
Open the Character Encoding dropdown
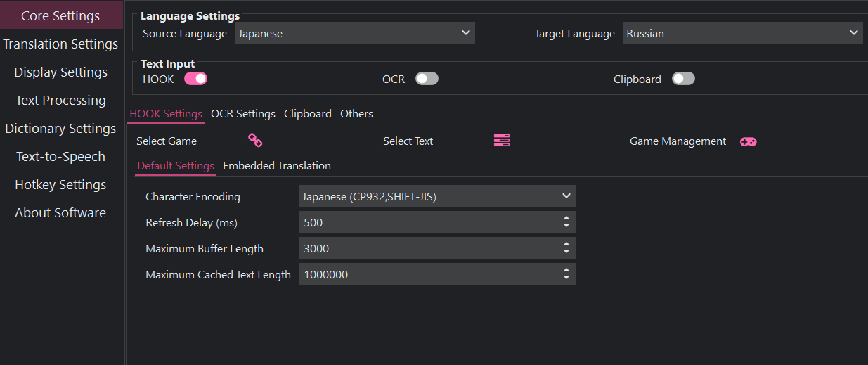click(436, 196)
